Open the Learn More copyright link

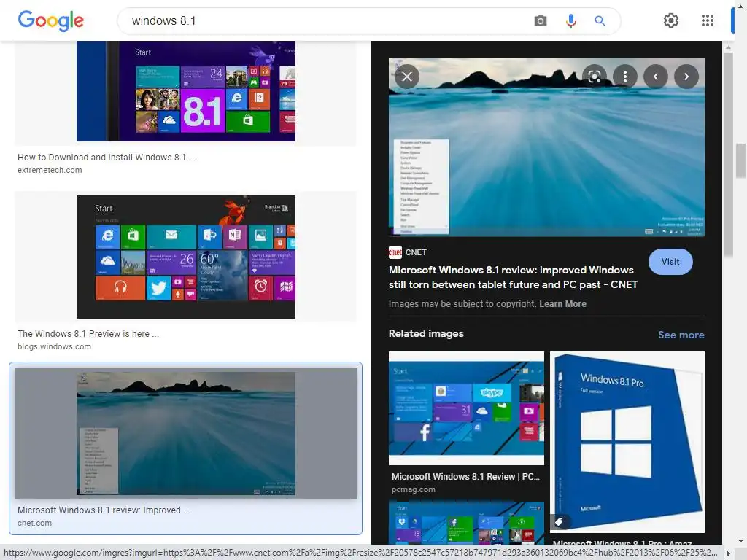coord(562,304)
